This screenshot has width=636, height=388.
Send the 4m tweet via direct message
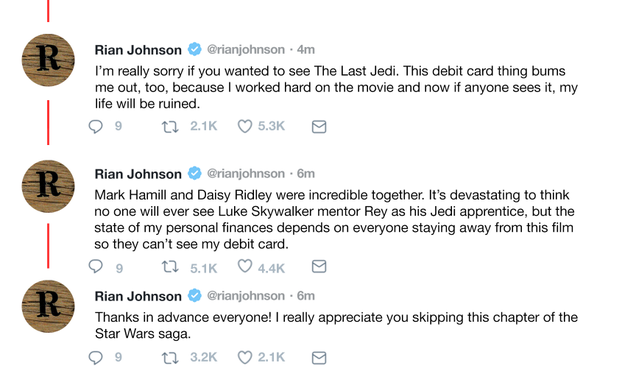(x=319, y=127)
